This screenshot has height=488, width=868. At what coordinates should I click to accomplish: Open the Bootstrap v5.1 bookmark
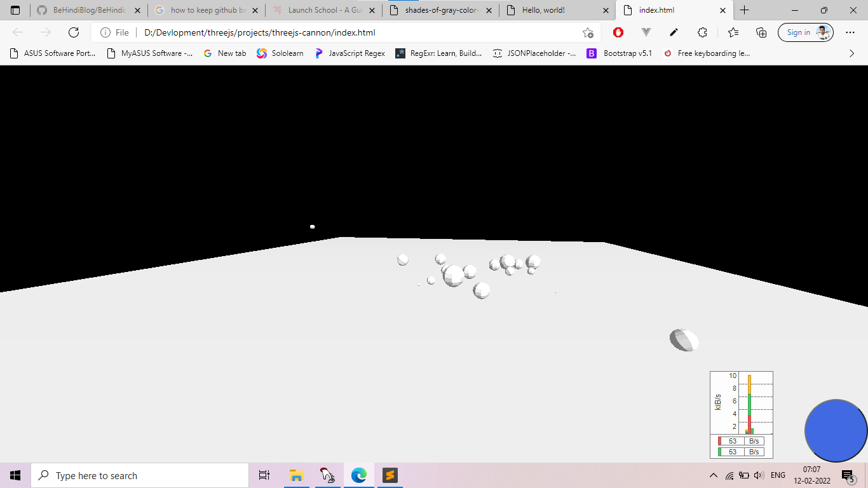pos(620,53)
